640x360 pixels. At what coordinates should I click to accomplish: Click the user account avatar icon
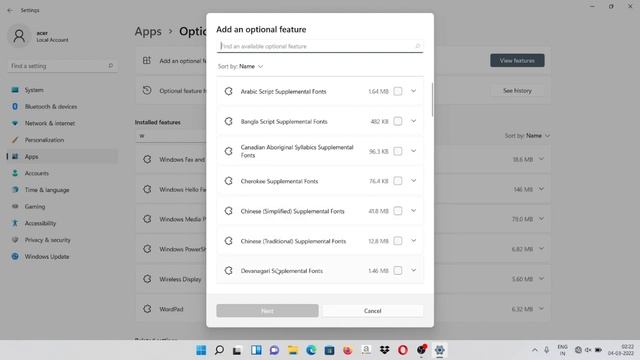pyautogui.click(x=19, y=36)
